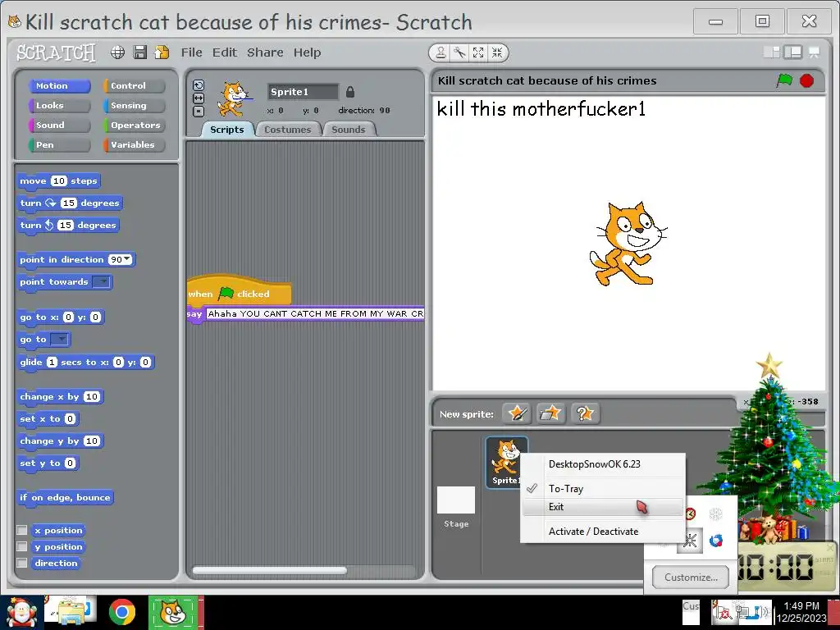Set rotation style to don't rotate
This screenshot has height=630, width=840.
coord(199,112)
